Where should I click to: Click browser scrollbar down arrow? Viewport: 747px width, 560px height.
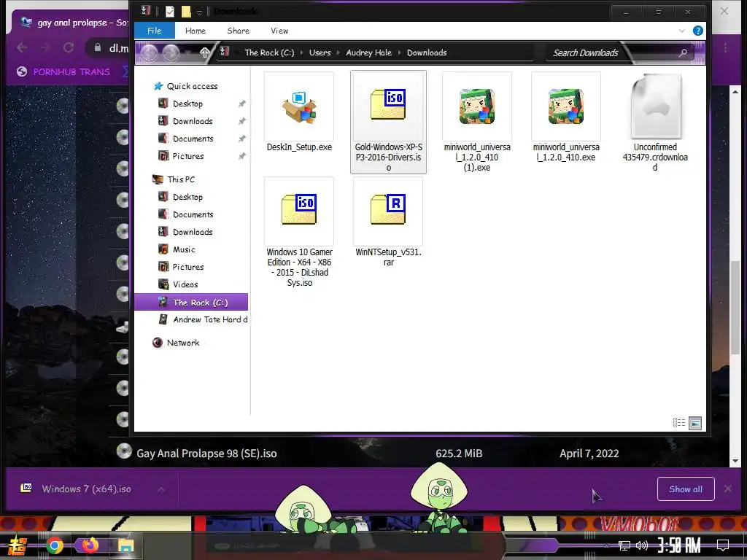click(x=735, y=461)
